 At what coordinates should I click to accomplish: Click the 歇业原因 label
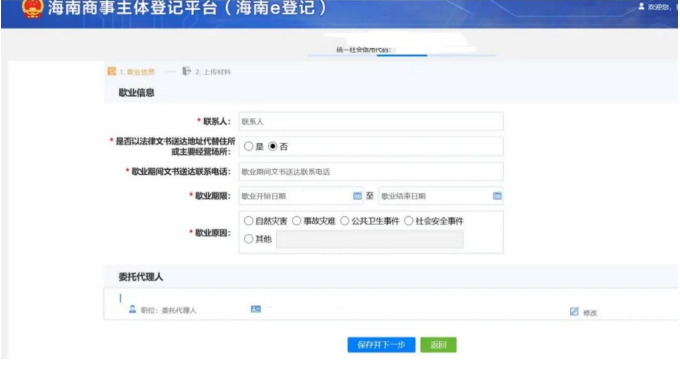click(x=212, y=233)
